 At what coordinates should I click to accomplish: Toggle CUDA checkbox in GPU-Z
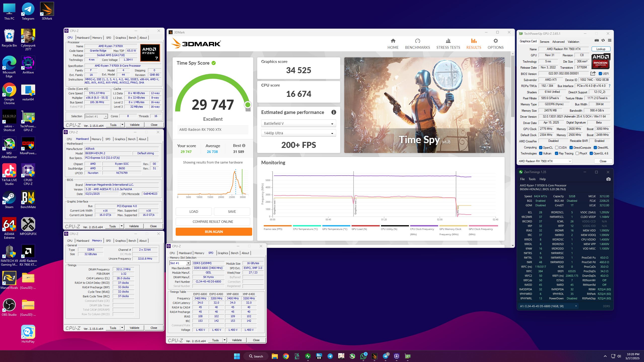point(557,148)
